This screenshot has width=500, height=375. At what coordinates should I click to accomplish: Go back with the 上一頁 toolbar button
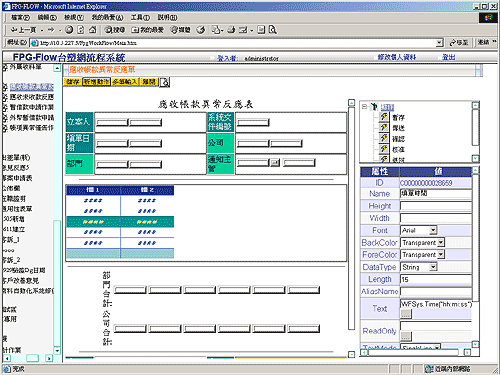(23, 30)
